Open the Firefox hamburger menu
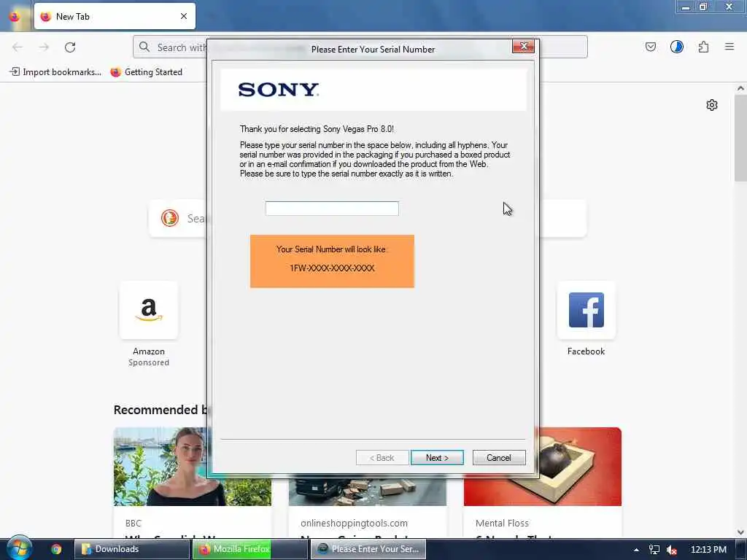 click(729, 47)
